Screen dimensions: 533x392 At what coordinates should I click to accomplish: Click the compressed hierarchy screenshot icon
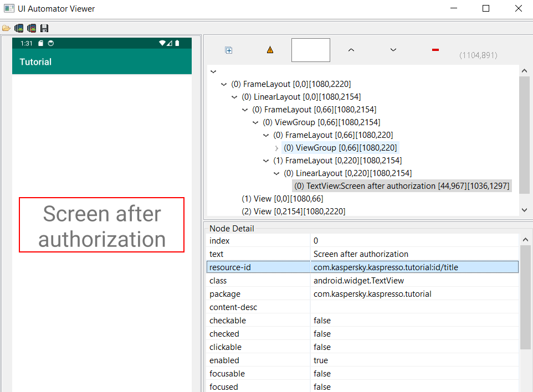(32, 28)
